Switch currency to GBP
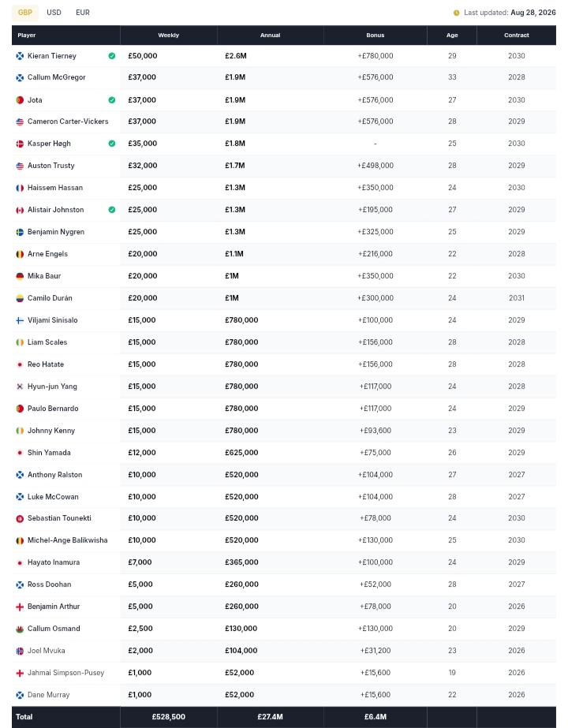The width and height of the screenshot is (568, 728). click(25, 13)
